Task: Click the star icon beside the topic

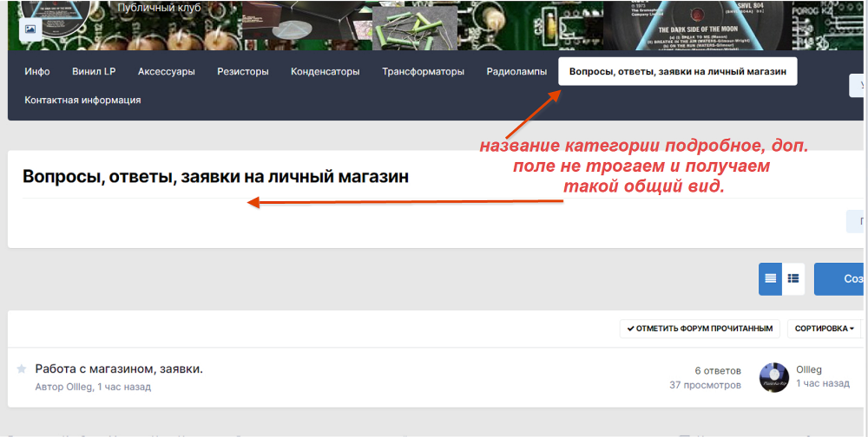Action: 22,369
